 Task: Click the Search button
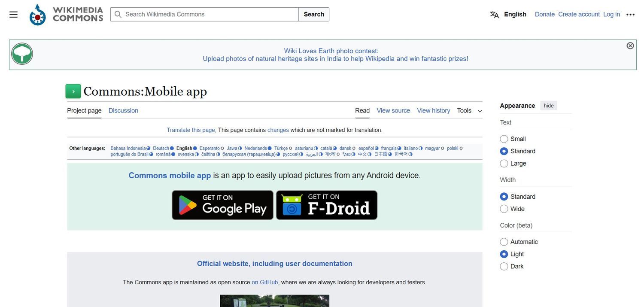(x=314, y=14)
